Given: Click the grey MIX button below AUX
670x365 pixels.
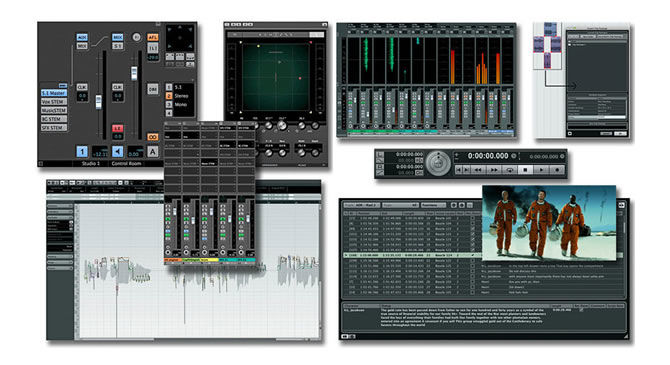Looking at the screenshot, I should pyautogui.click(x=82, y=46).
